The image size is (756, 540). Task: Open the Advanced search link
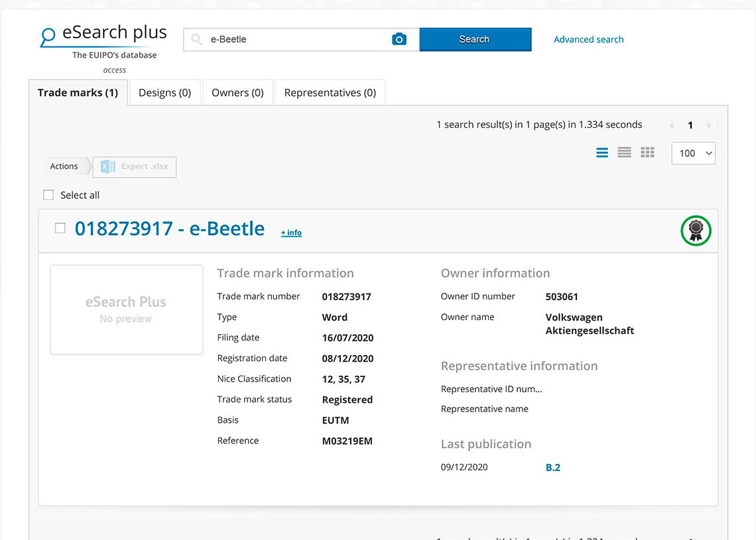588,40
